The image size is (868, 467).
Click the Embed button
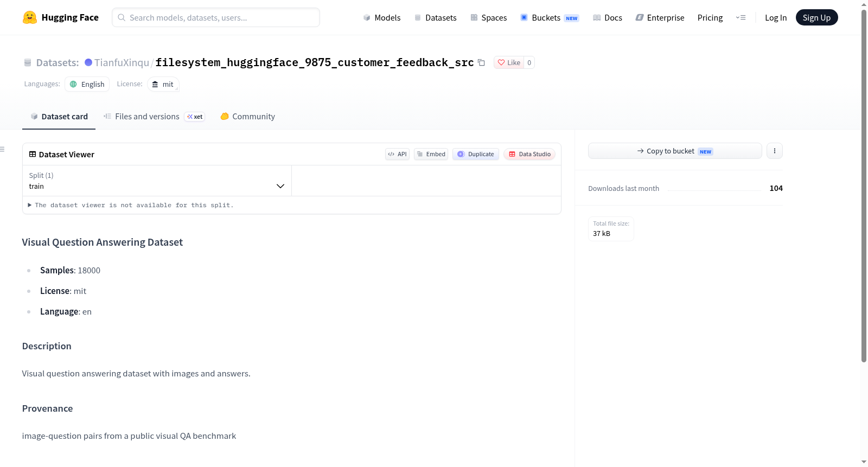click(x=431, y=154)
